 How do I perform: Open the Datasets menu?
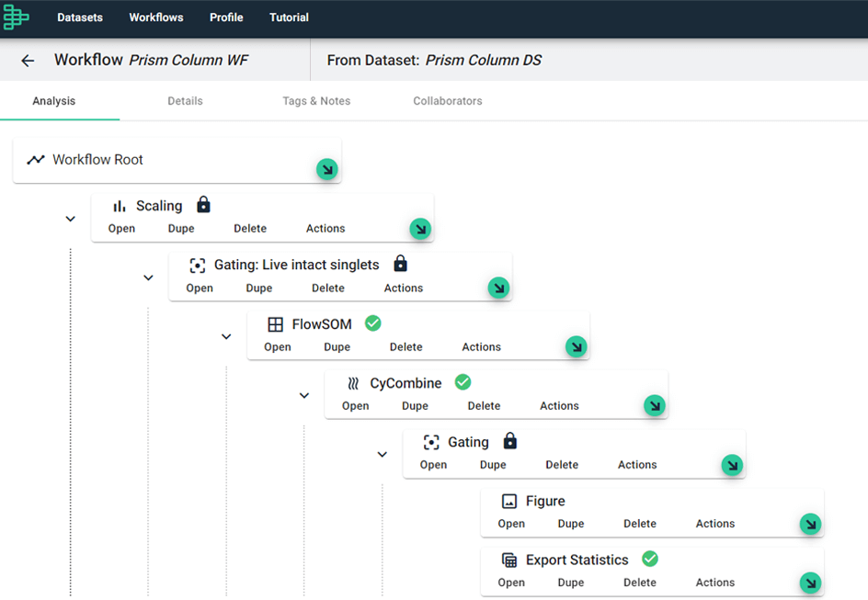(x=80, y=17)
